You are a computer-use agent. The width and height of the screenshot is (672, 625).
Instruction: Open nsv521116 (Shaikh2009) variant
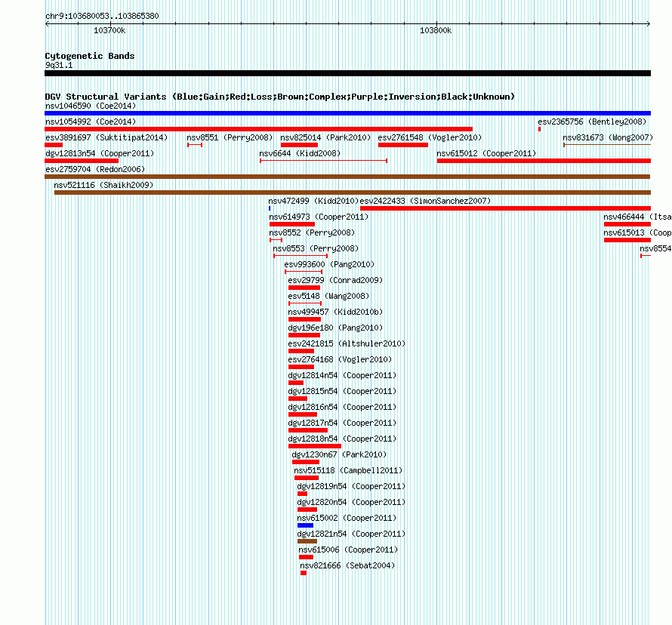pyautogui.click(x=103, y=185)
